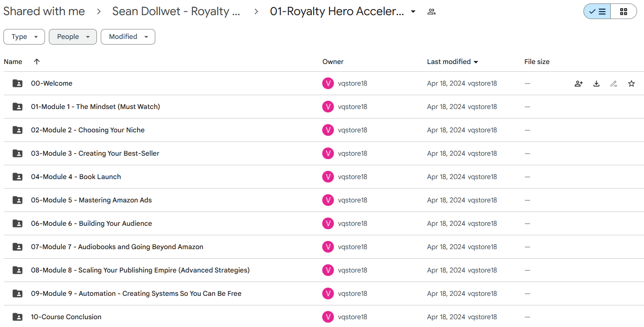Go to Shared with me breadcrumb
644x327 pixels.
coord(44,12)
